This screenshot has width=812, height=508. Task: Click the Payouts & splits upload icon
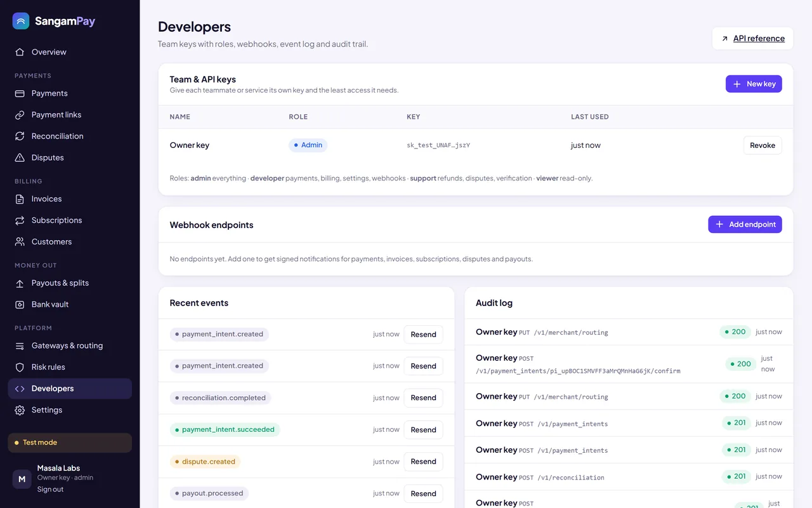pyautogui.click(x=20, y=283)
